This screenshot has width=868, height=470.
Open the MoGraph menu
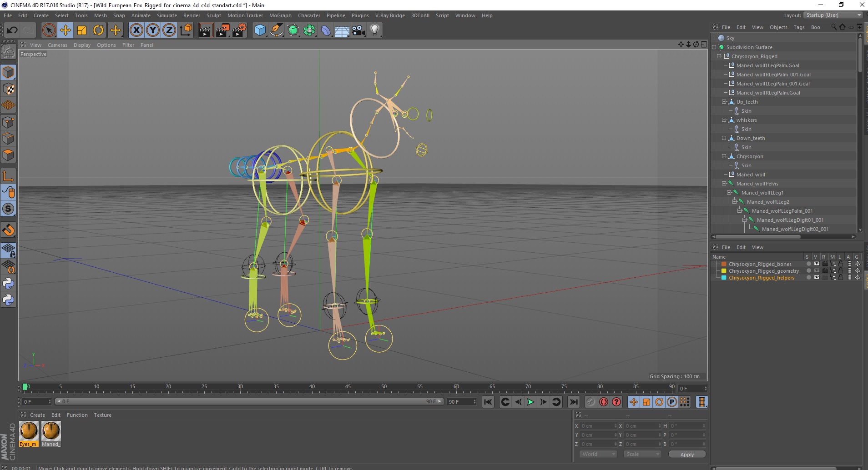point(280,15)
